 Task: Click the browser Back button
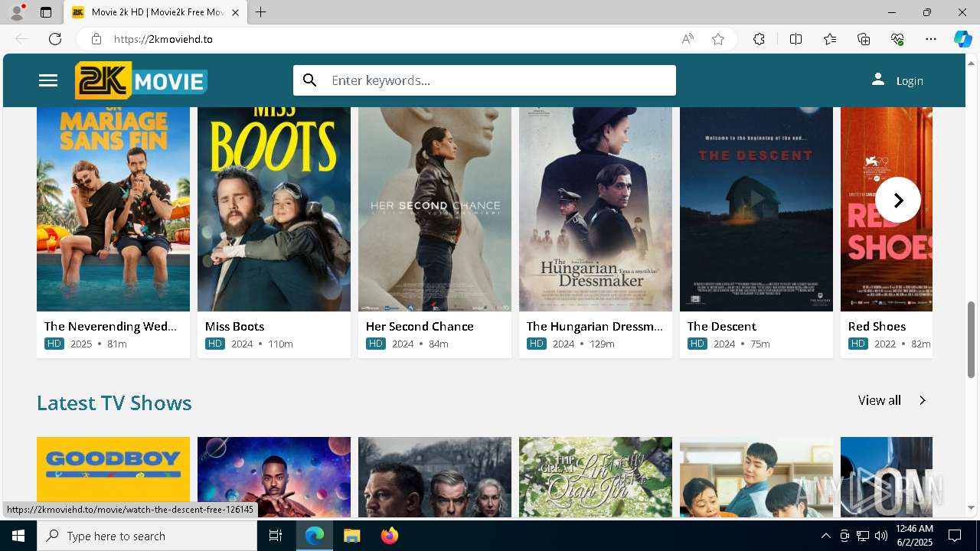[21, 39]
